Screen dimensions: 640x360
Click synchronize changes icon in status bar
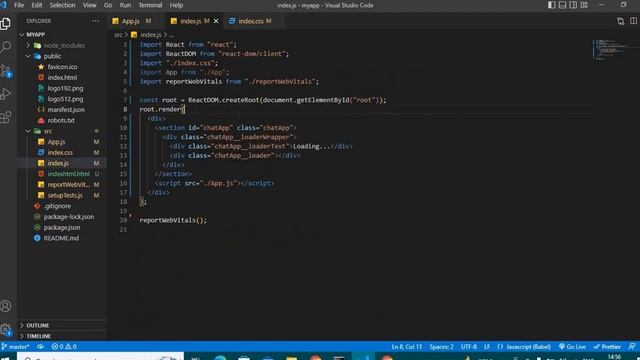tap(40, 347)
